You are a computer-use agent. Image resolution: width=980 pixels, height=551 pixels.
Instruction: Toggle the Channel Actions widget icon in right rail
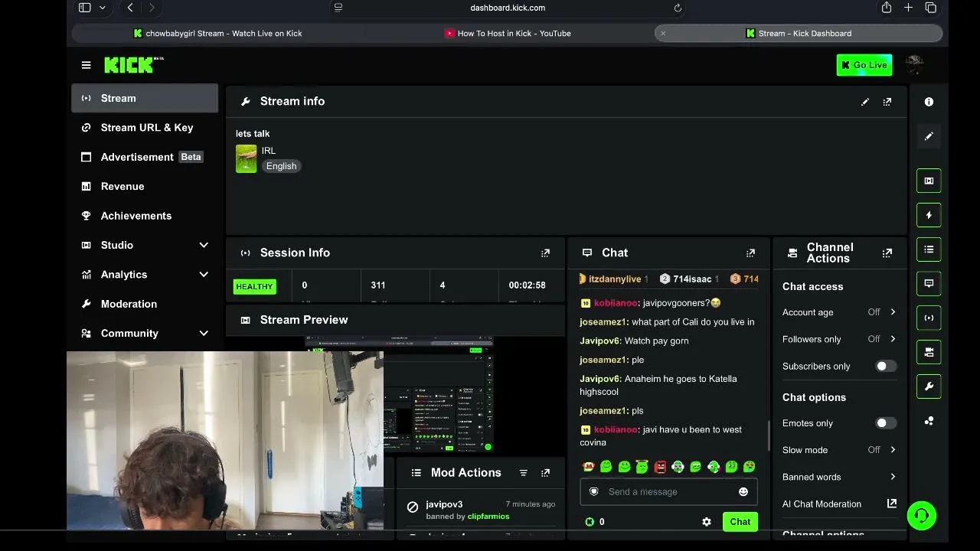[x=929, y=352]
